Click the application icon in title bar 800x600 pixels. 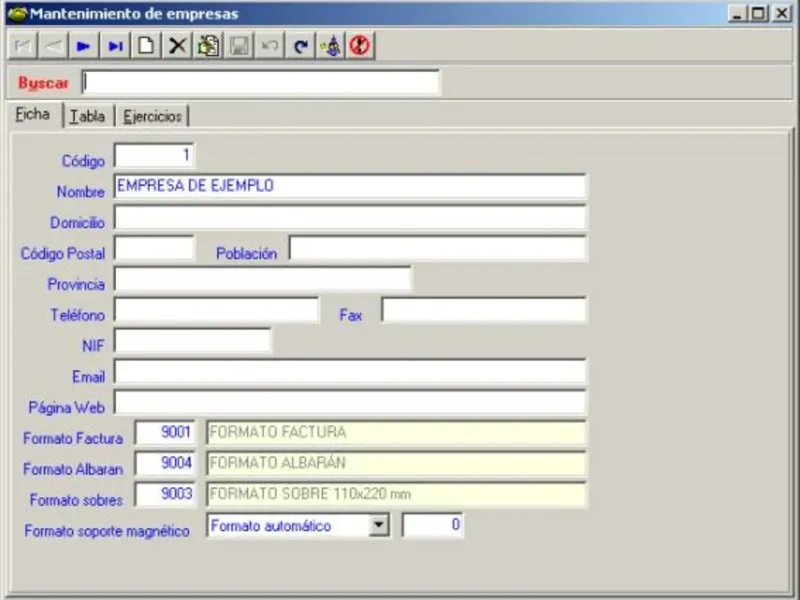click(x=16, y=14)
